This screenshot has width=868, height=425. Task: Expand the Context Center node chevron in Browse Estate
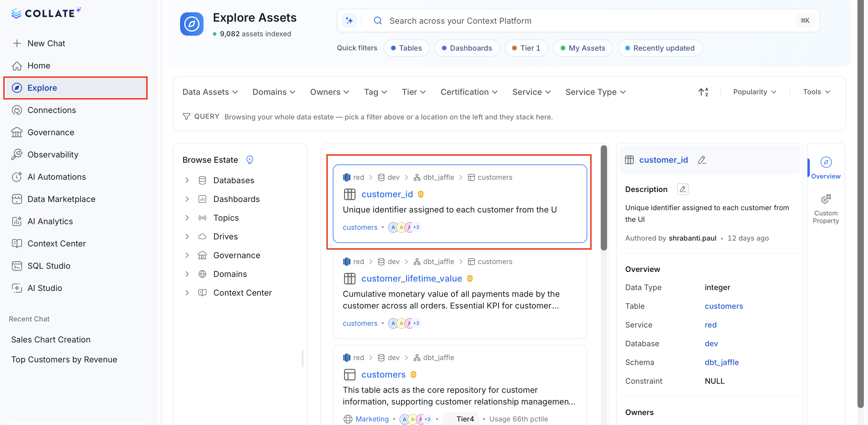(187, 292)
